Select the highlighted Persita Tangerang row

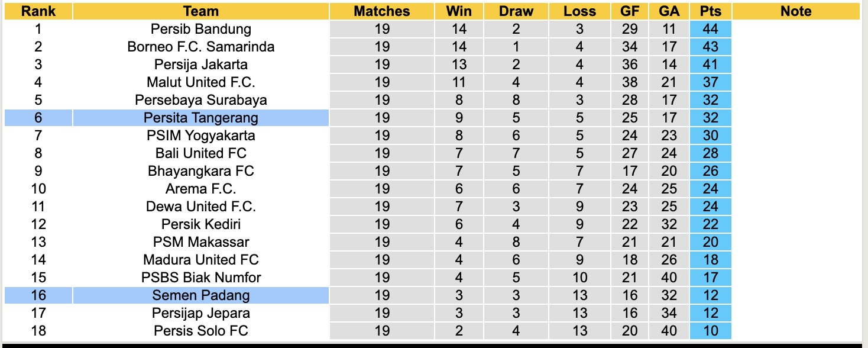[x=201, y=118]
